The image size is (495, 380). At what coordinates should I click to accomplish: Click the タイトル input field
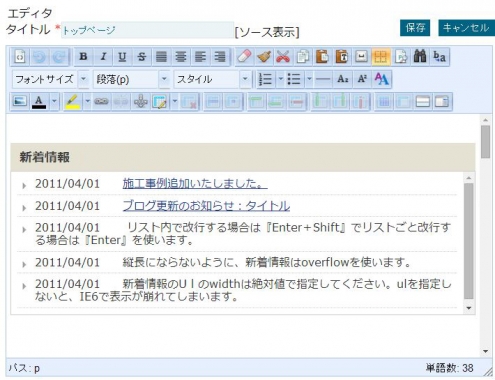pyautogui.click(x=147, y=30)
